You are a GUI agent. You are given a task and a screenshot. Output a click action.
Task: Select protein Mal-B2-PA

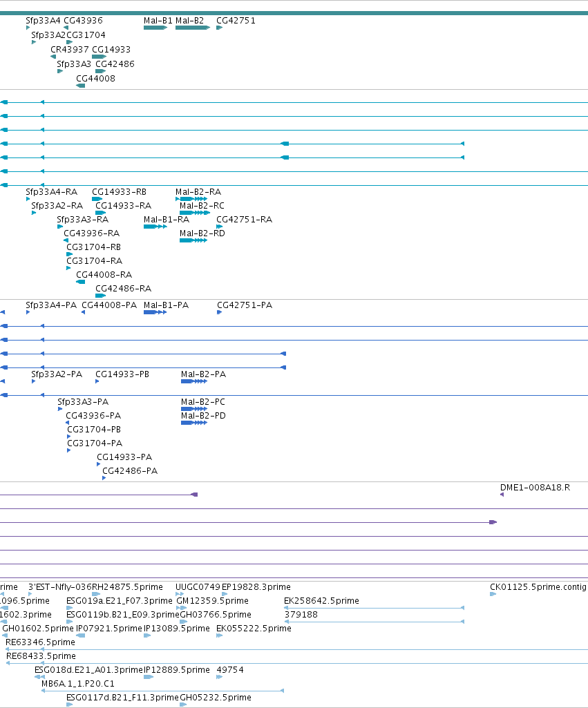(x=204, y=374)
